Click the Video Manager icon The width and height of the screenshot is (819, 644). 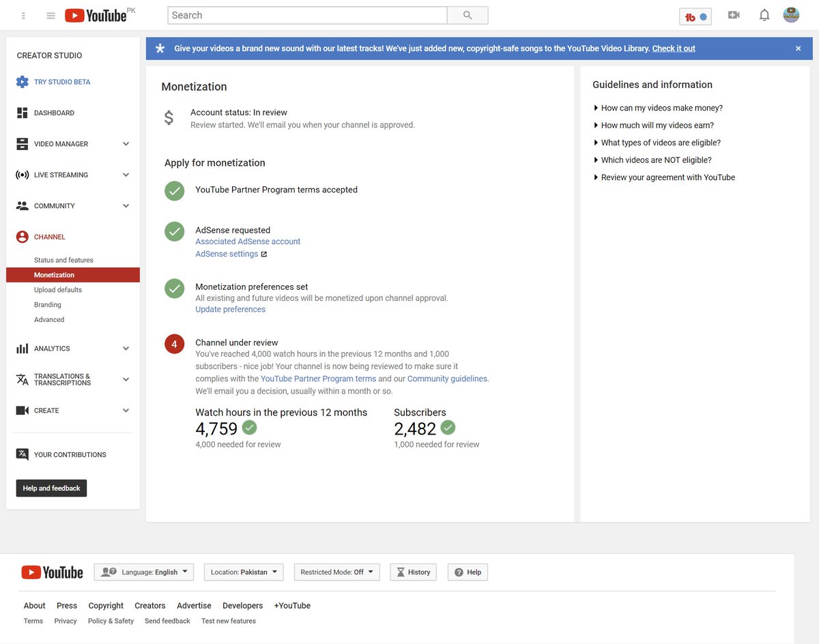click(23, 144)
